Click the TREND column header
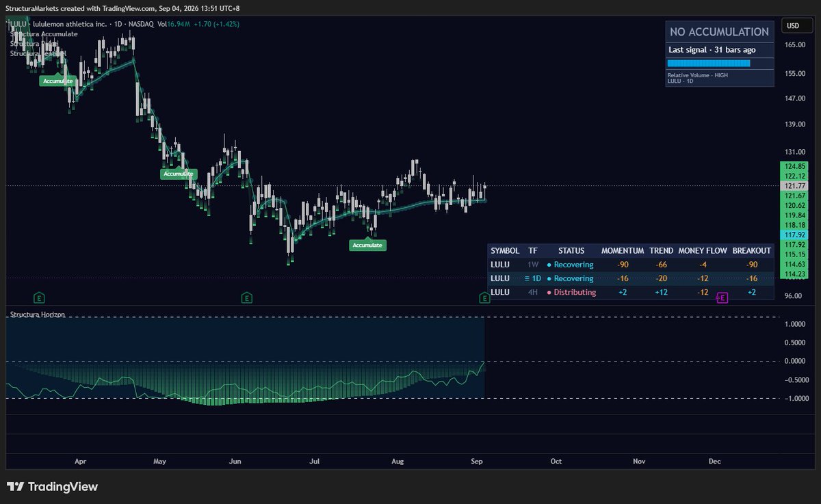Image resolution: width=821 pixels, height=504 pixels. point(662,251)
